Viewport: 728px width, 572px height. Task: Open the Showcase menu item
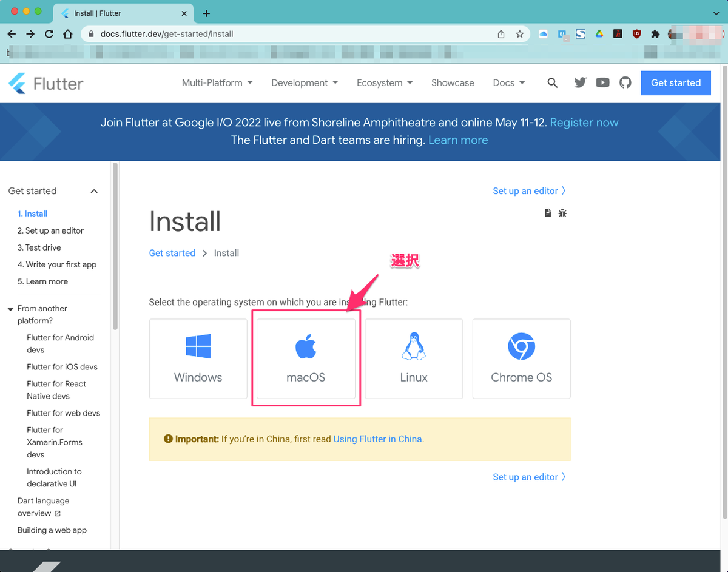point(453,83)
